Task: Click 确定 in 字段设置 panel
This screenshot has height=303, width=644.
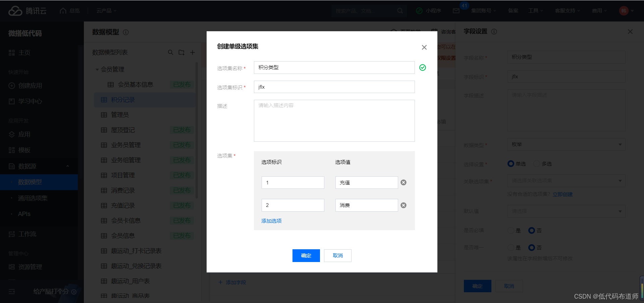Action: (x=478, y=286)
